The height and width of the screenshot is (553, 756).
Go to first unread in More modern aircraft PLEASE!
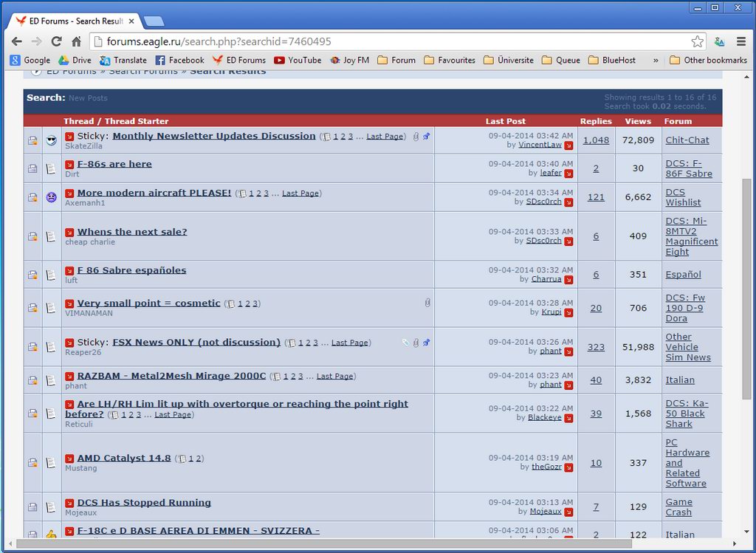pyautogui.click(x=69, y=193)
